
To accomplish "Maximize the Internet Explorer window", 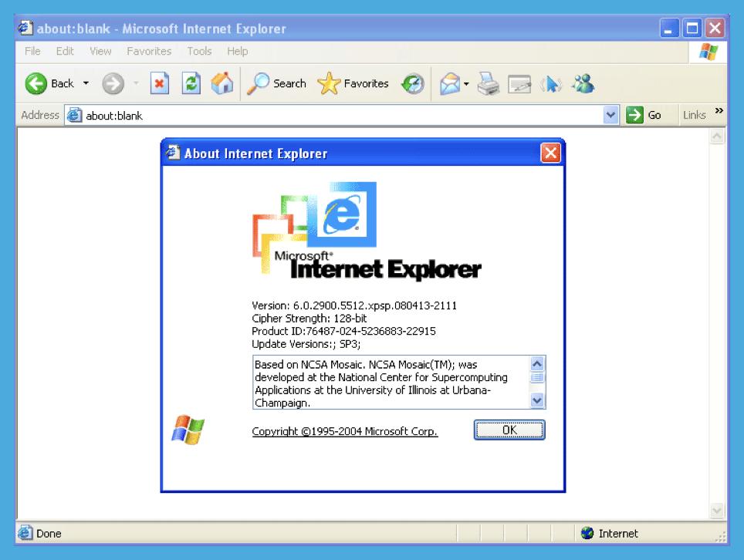I will [x=692, y=29].
